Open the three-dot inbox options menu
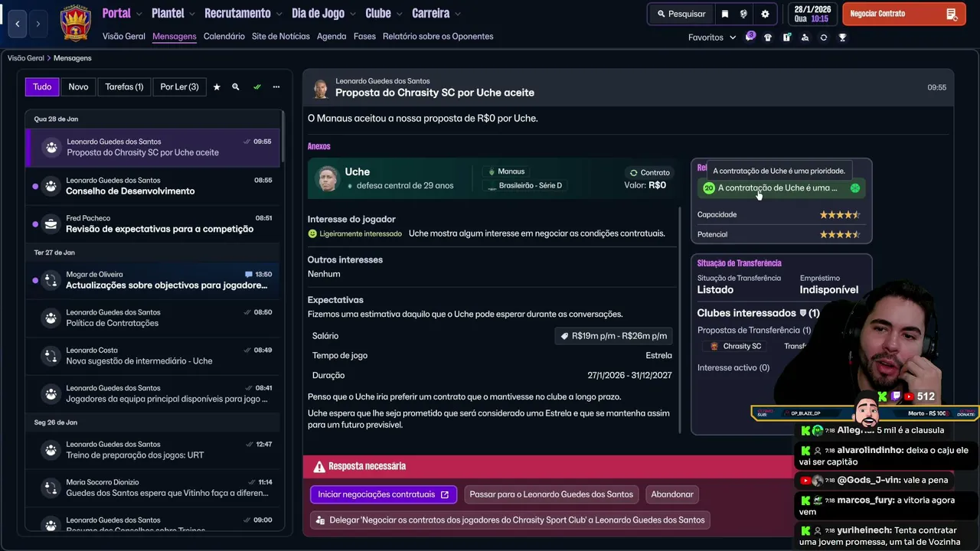The image size is (980, 551). pyautogui.click(x=276, y=87)
